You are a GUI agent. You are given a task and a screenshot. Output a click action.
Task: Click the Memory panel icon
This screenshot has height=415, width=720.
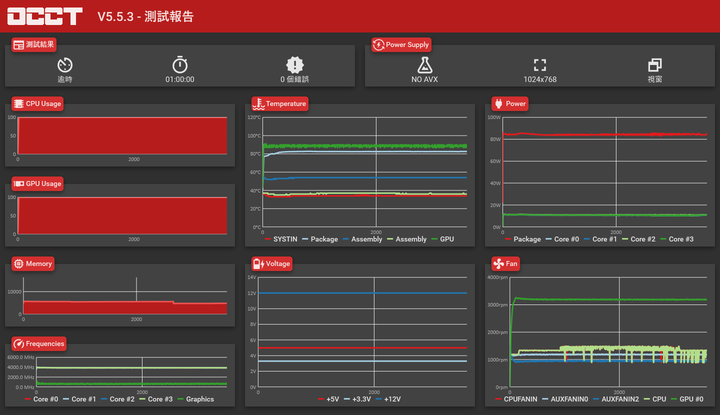click(x=18, y=264)
